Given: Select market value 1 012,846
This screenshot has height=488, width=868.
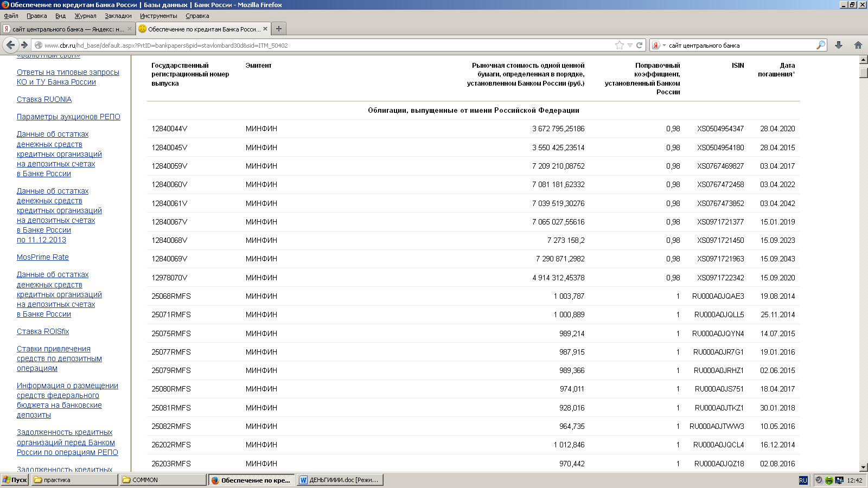Looking at the screenshot, I should click(569, 445).
